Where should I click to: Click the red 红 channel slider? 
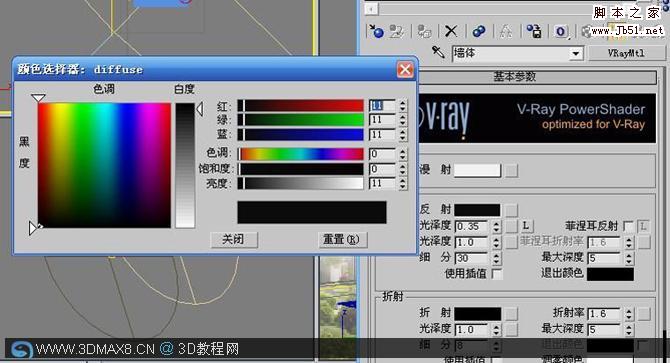[301, 105]
